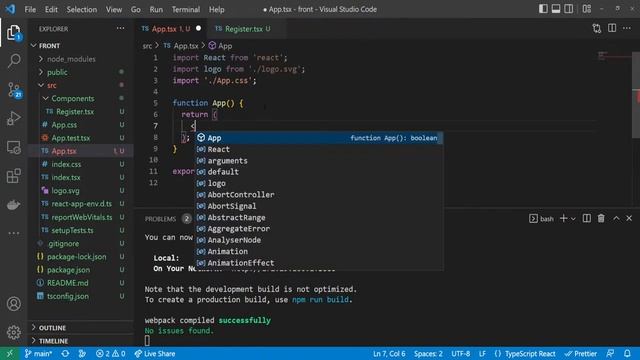The image size is (640, 360).
Task: Open the Extensions view
Action: tap(13, 176)
